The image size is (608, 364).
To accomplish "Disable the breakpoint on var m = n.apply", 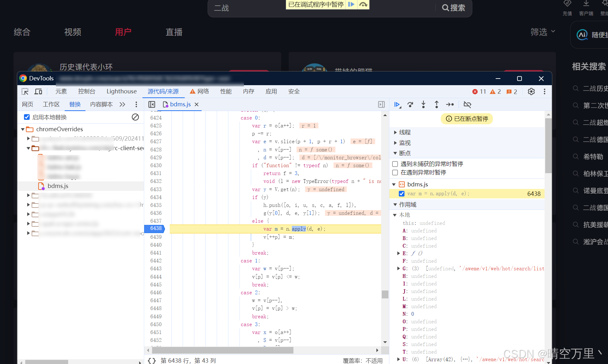I will click(x=401, y=194).
